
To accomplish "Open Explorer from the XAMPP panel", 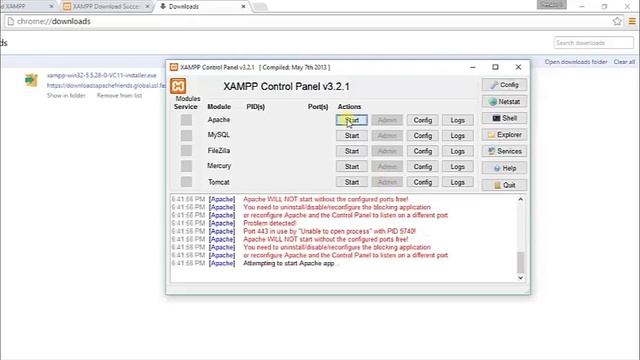I will point(504,135).
